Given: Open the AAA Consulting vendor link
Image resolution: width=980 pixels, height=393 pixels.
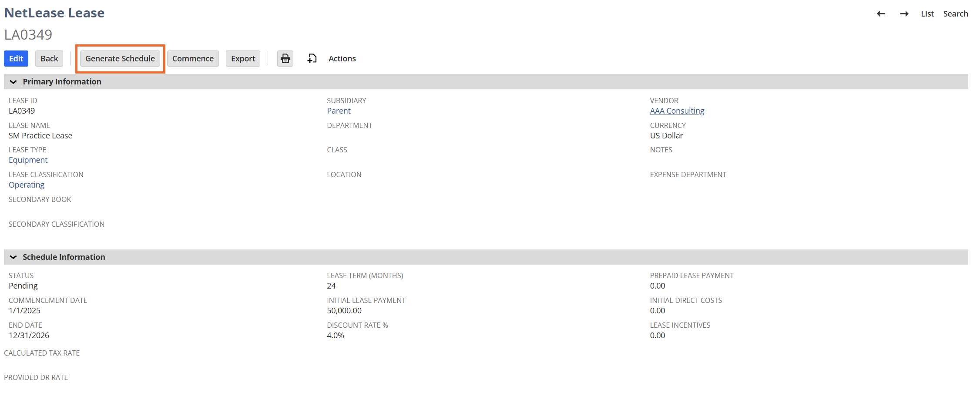Looking at the screenshot, I should coord(677,111).
